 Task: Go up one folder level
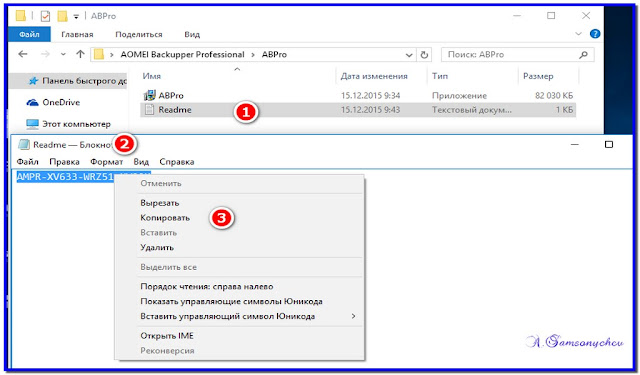coord(80,54)
